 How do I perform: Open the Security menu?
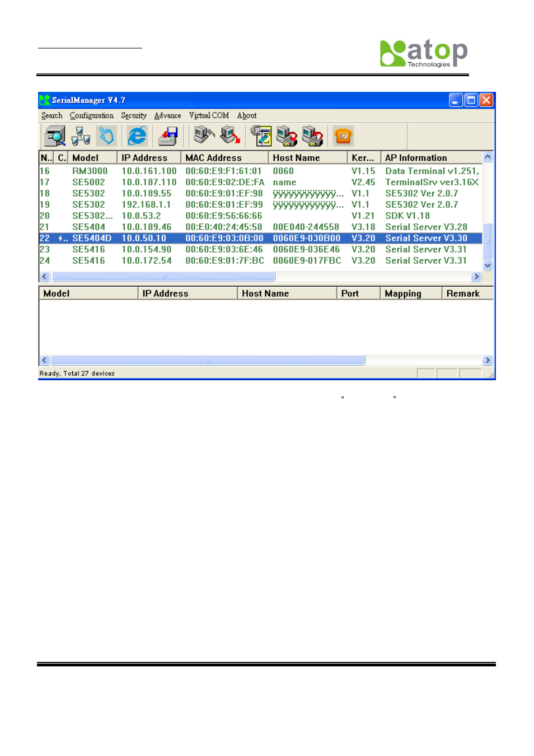click(x=134, y=115)
